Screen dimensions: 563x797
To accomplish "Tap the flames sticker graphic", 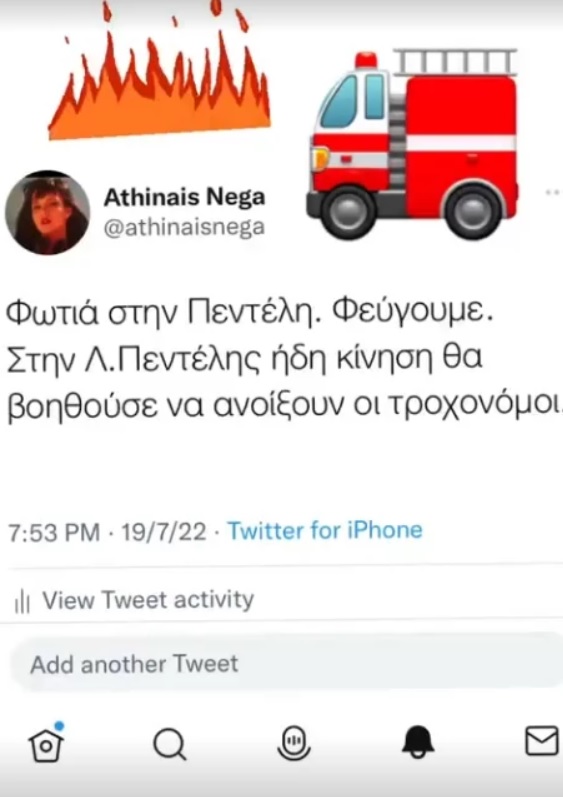I will (160, 70).
